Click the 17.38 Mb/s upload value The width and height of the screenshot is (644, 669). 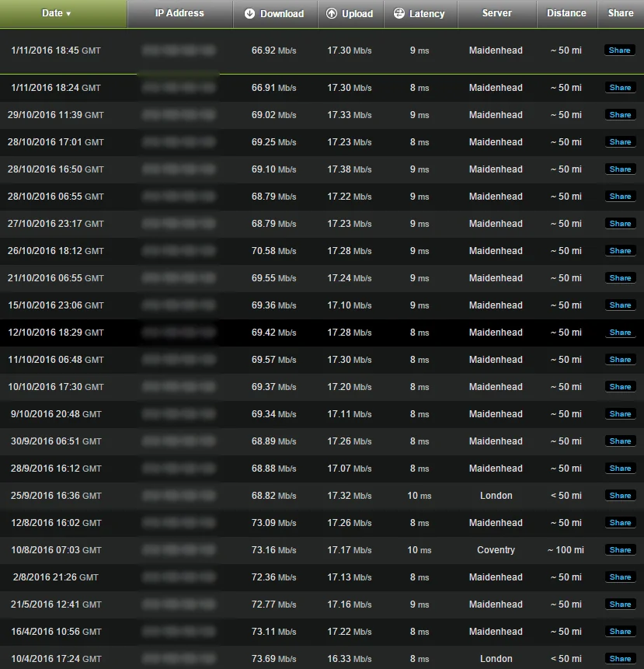pyautogui.click(x=350, y=169)
